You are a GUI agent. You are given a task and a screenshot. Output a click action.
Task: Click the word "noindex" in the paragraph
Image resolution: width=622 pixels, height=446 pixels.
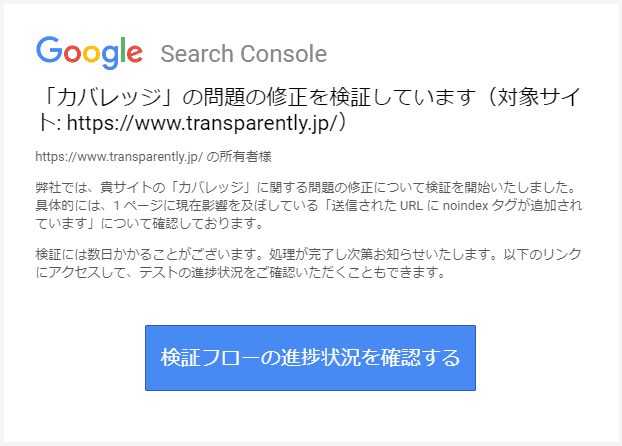pos(465,206)
